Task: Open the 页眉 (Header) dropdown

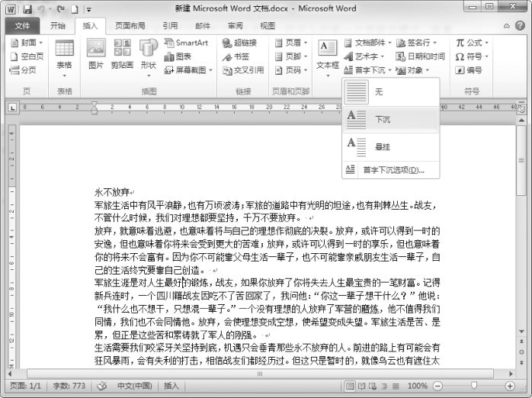Action: (288, 43)
